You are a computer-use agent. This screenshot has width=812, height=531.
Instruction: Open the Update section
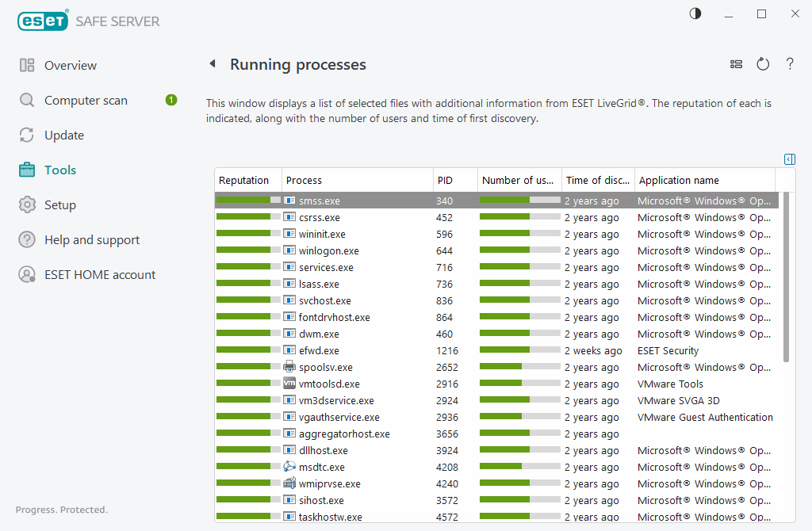26,135
